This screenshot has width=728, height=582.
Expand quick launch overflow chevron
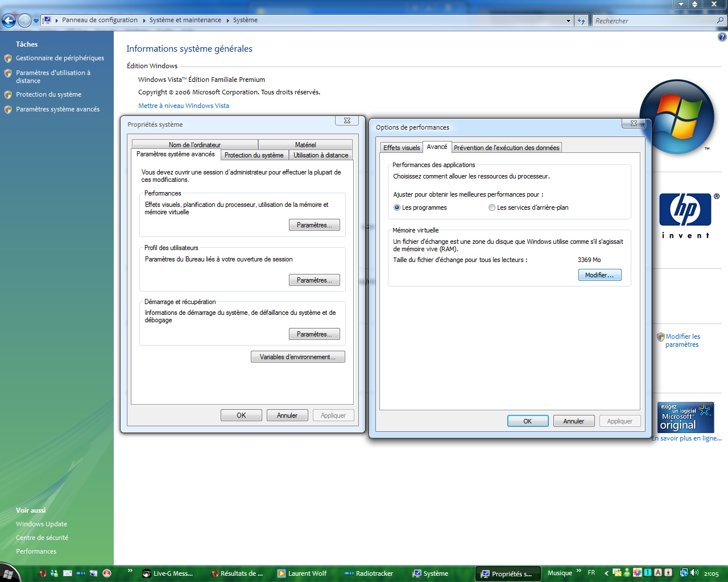[x=130, y=571]
